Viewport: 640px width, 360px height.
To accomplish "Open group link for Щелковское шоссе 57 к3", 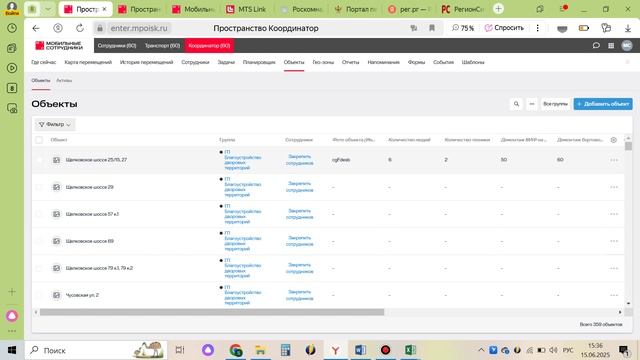I will 242,214.
